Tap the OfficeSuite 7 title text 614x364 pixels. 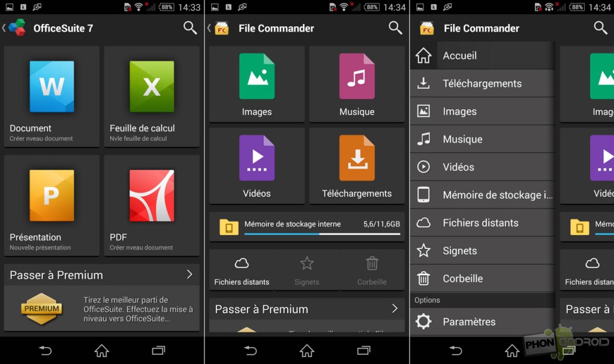pyautogui.click(x=63, y=28)
